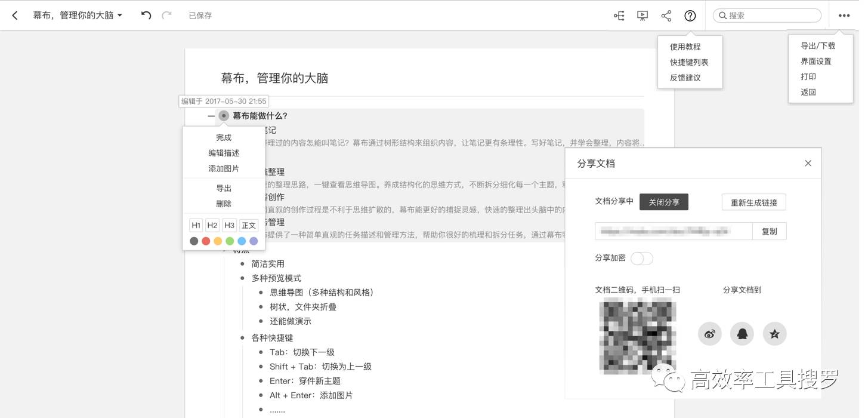Click bullet next to 各种快捷键
This screenshot has height=418, width=868.
(242, 337)
